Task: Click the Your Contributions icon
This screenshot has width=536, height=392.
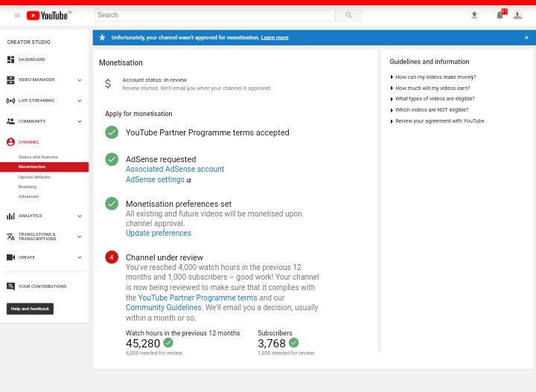Action: tap(10, 286)
